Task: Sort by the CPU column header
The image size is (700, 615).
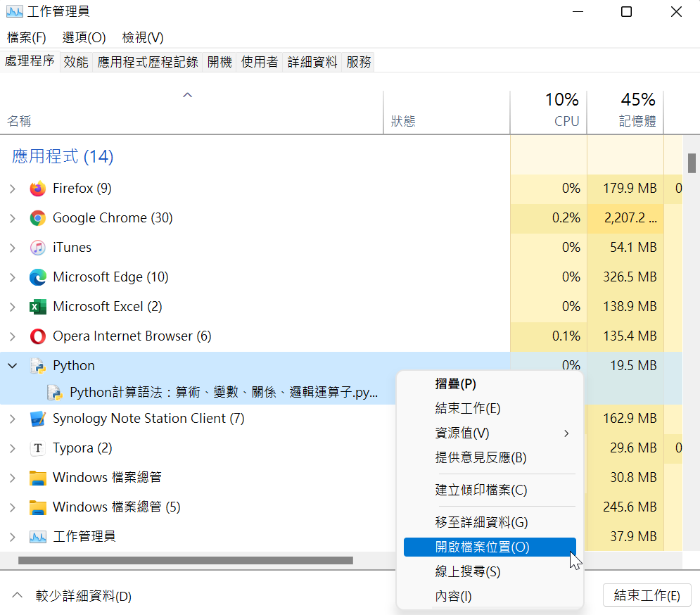Action: (x=548, y=113)
